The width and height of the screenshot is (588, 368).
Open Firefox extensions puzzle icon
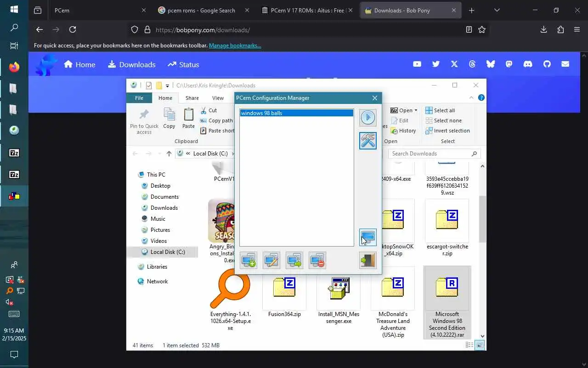(x=560, y=29)
